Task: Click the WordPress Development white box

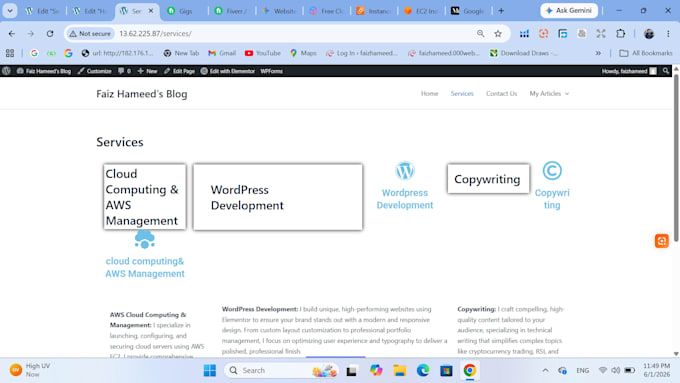Action: point(278,197)
